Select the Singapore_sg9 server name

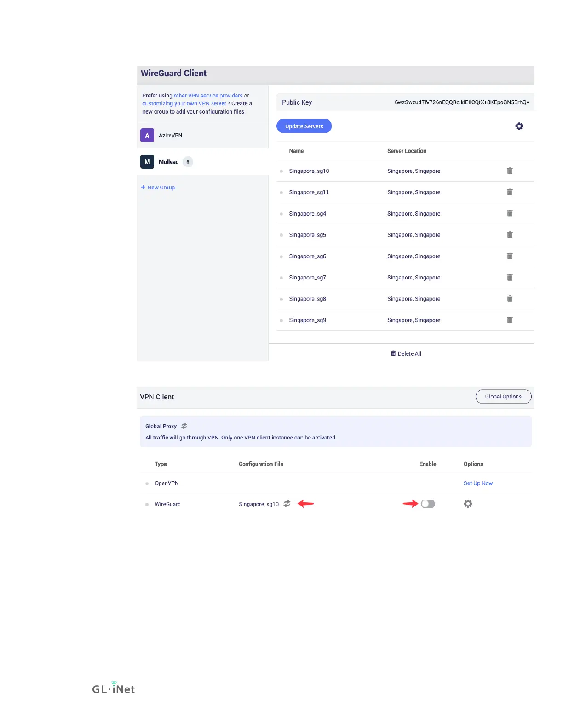(307, 320)
